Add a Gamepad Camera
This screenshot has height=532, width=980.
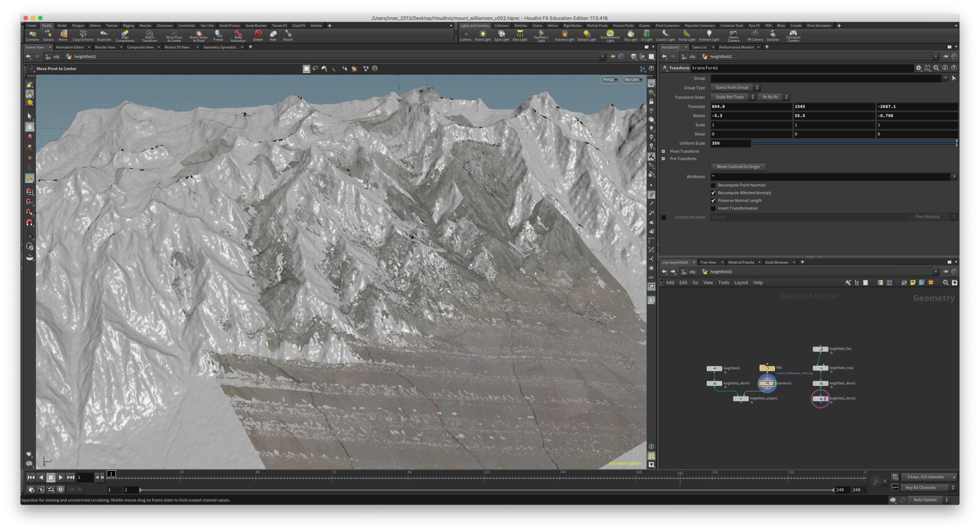coord(793,36)
